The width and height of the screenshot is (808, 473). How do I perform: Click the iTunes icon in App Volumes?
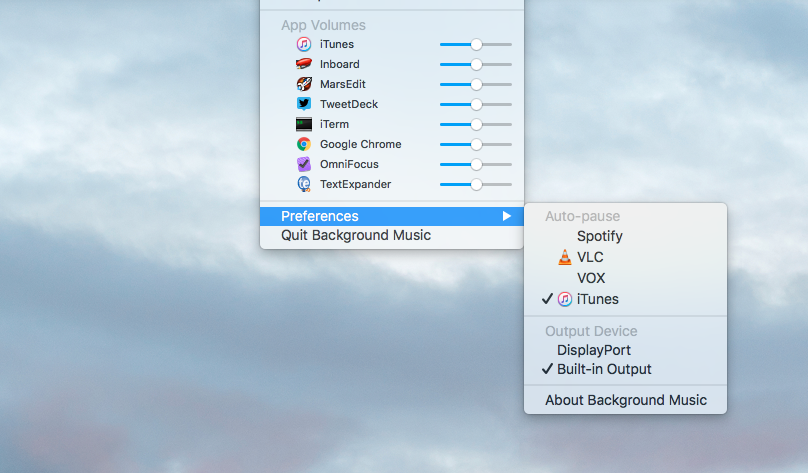pyautogui.click(x=304, y=44)
